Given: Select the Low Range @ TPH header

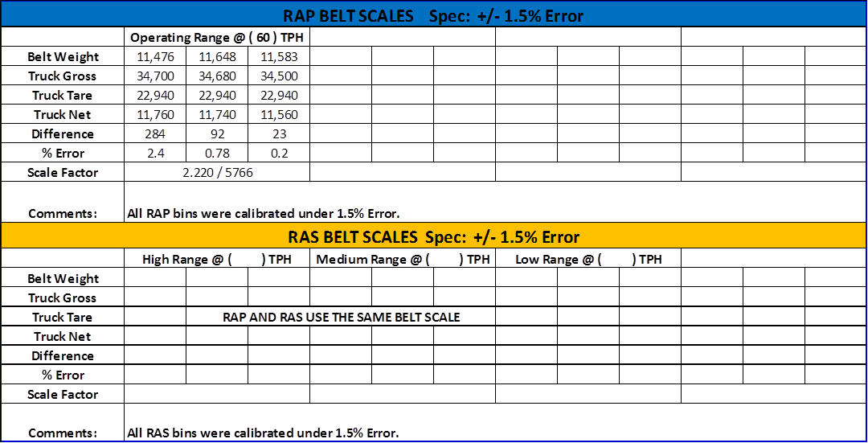Looking at the screenshot, I should pyautogui.click(x=588, y=260).
